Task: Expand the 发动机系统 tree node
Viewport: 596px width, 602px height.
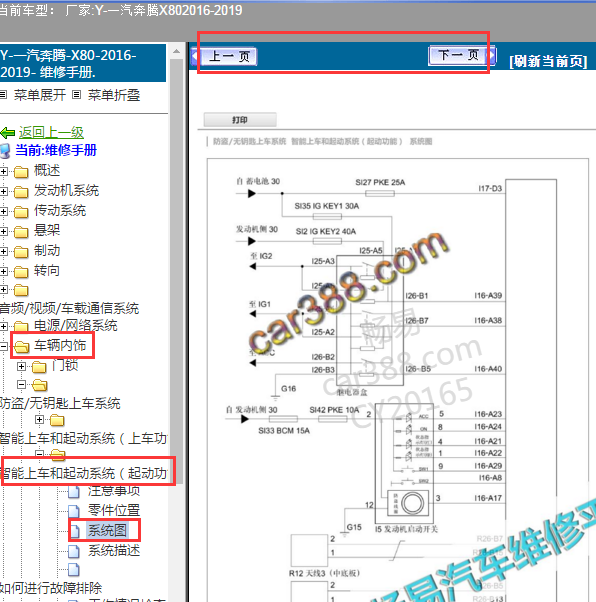Action: point(3,191)
